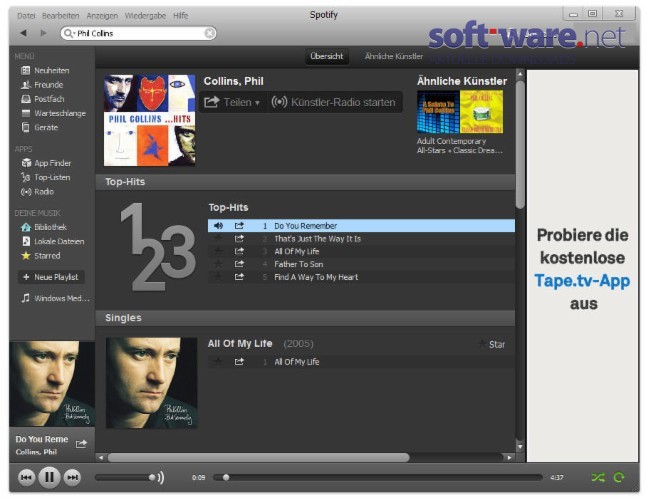
Task: Toggle repeat playback
Action: point(619,477)
